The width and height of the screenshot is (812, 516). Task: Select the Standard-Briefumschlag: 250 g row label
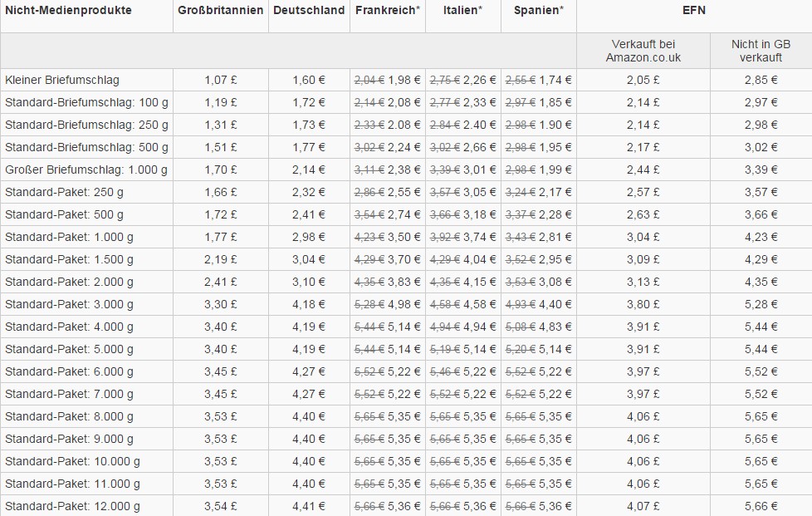pyautogui.click(x=86, y=125)
